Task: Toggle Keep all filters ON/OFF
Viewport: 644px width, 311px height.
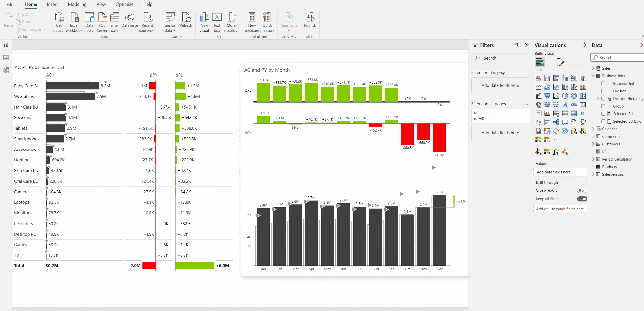Action: [583, 199]
